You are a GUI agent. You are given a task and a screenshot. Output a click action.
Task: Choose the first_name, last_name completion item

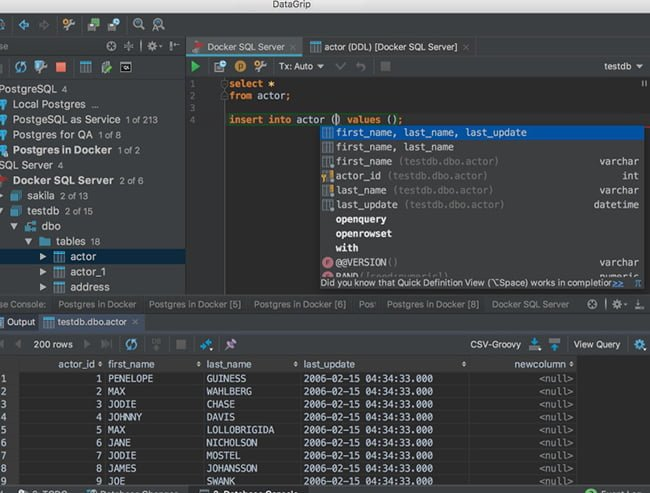coord(482,147)
